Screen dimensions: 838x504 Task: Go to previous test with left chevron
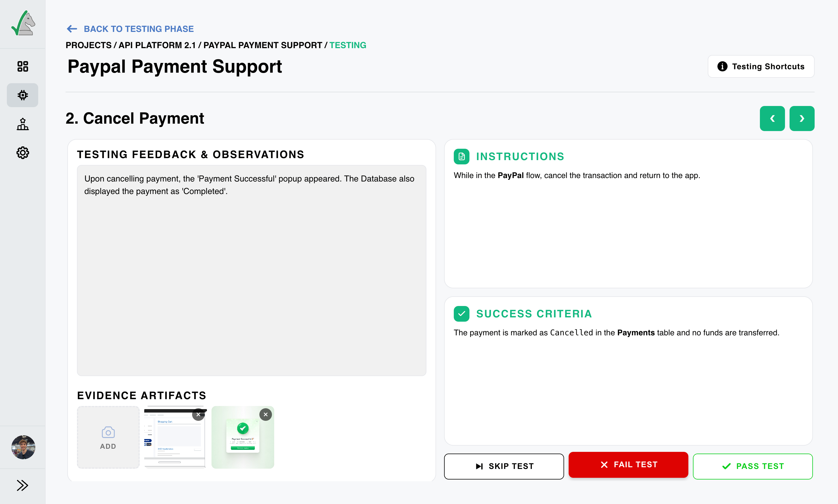(772, 119)
